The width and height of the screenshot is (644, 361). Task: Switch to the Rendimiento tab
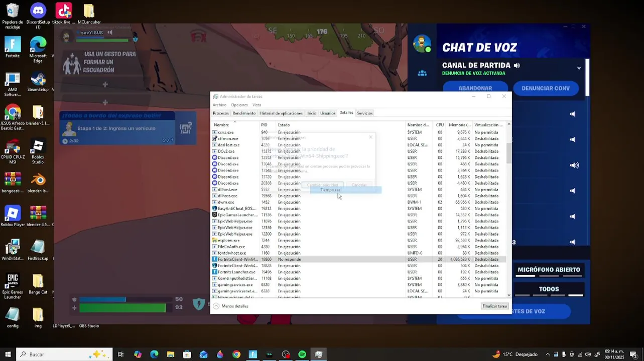click(244, 113)
